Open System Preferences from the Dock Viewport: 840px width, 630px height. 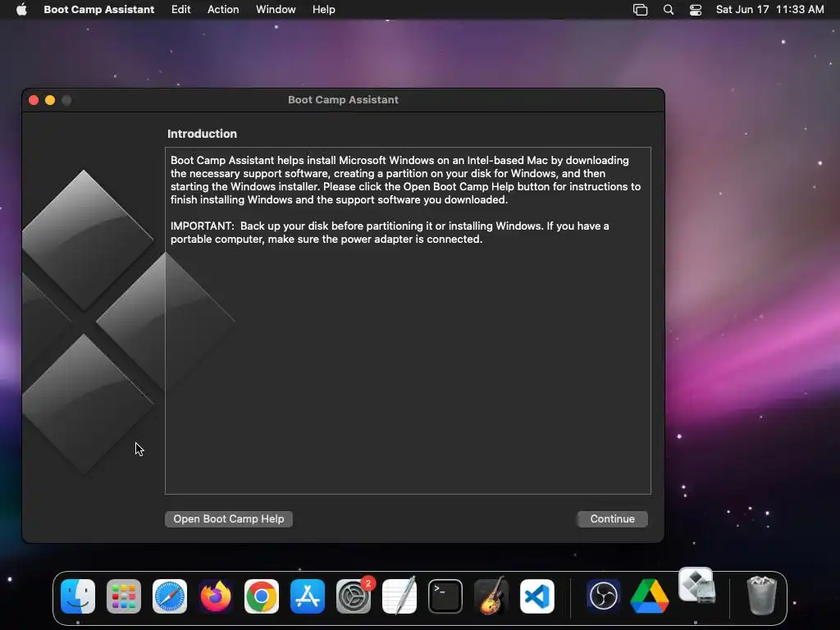point(354,596)
